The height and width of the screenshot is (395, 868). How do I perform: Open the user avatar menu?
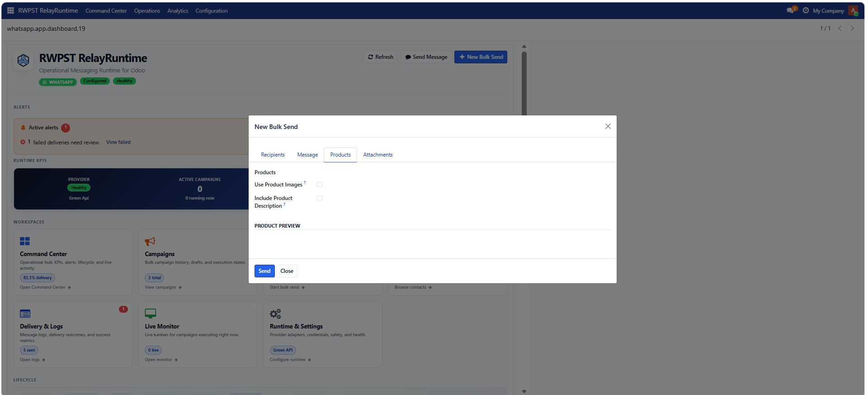coord(853,10)
